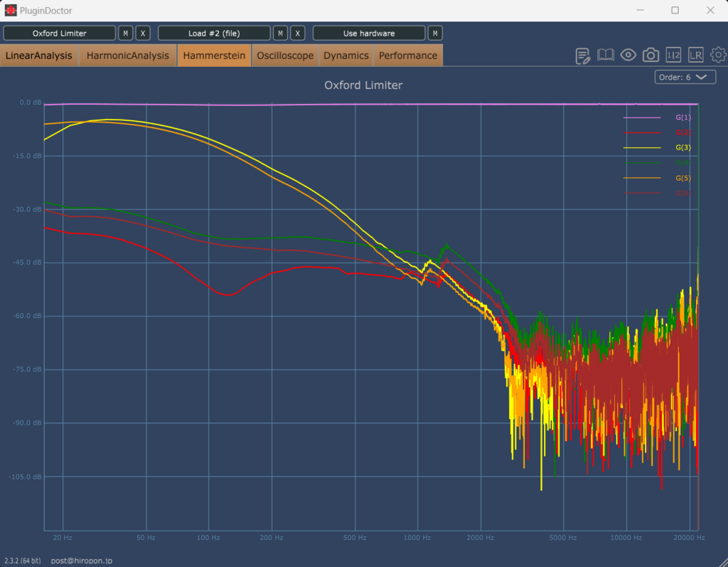Click the 50 Hz axis label
The width and height of the screenshot is (728, 567).
(146, 538)
